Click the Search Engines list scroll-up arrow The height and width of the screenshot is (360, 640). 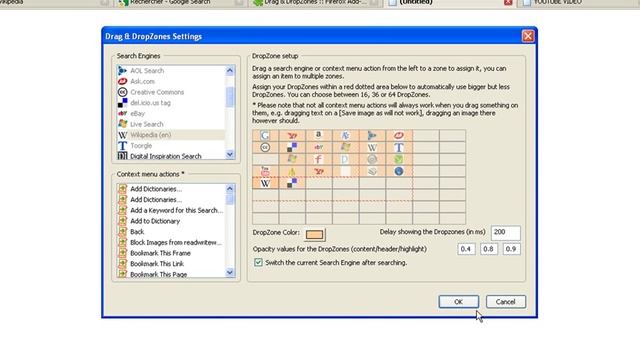[230, 71]
